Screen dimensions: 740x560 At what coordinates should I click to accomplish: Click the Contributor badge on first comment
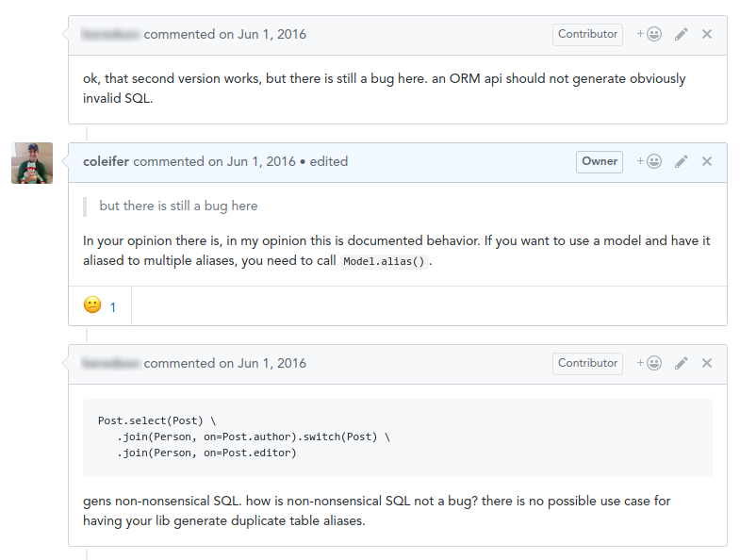pos(587,35)
